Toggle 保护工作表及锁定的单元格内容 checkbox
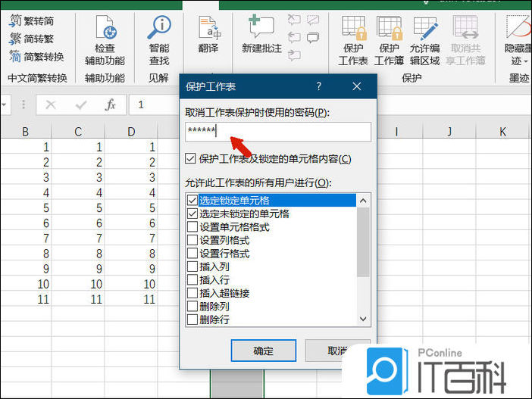Screen dimensions: 532x399 190,158
